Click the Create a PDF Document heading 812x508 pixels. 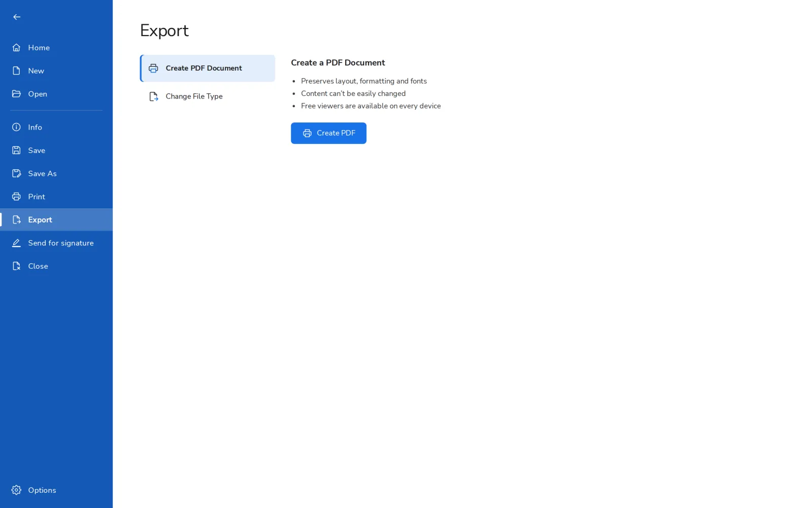click(338, 62)
